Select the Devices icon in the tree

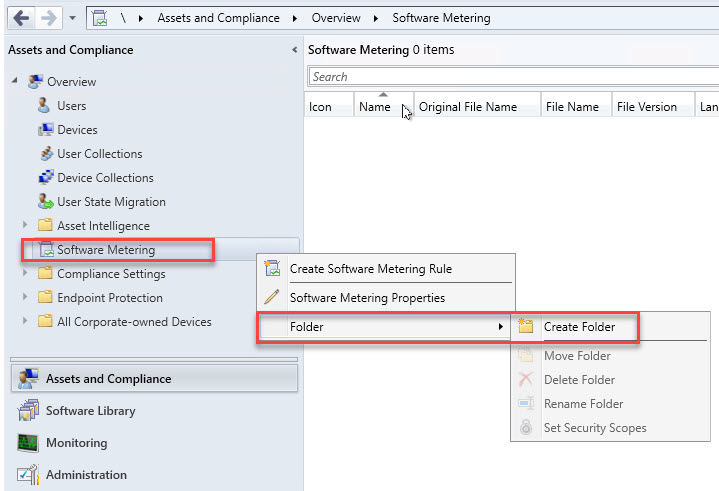[x=45, y=130]
